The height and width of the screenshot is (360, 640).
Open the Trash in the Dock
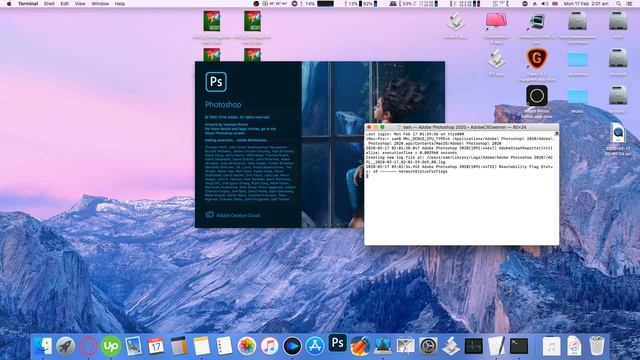coord(597,346)
